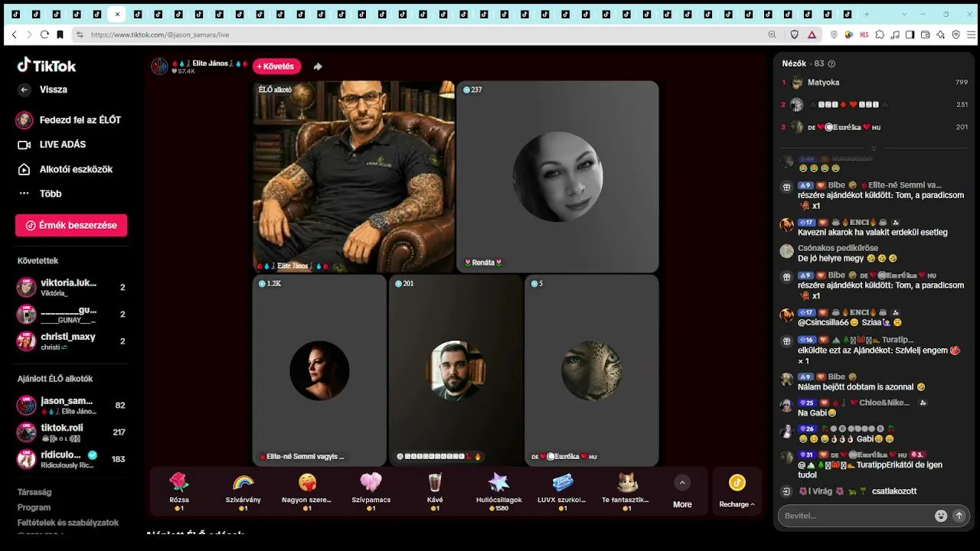Open Alkotói eszközök in the sidebar
Screen dimensions: 980x551
[x=65, y=169]
